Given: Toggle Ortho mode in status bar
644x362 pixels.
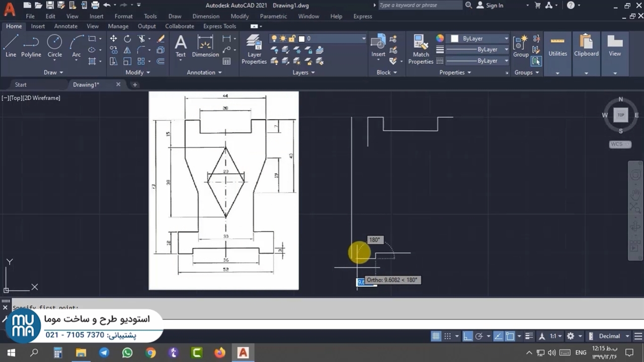Looking at the screenshot, I should [467, 336].
